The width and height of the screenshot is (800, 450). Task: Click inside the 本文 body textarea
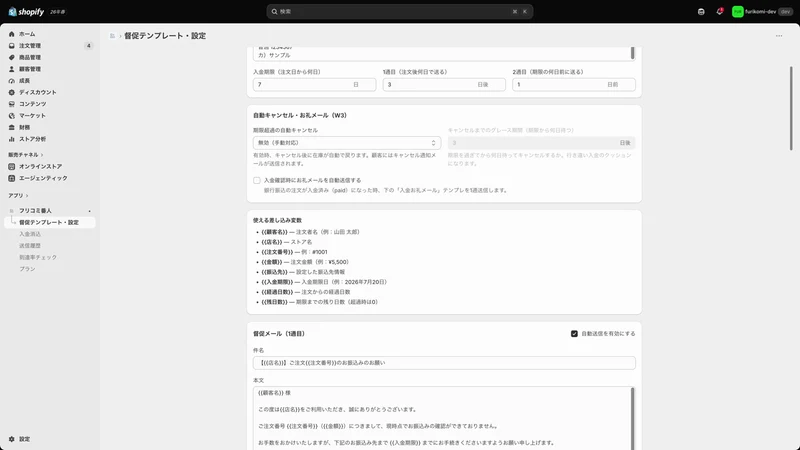442,418
